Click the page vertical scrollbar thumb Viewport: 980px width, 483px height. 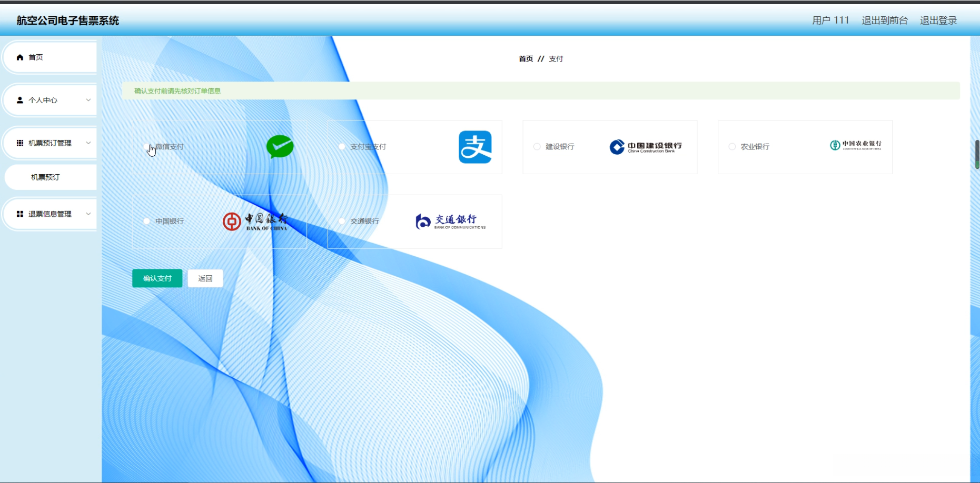pyautogui.click(x=977, y=154)
